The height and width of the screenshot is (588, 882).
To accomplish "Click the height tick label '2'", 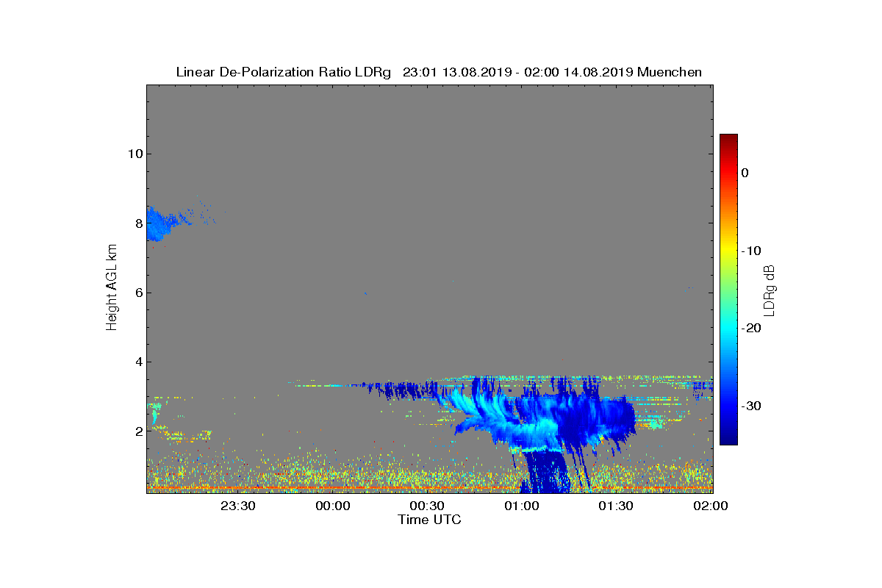I will pyautogui.click(x=137, y=431).
